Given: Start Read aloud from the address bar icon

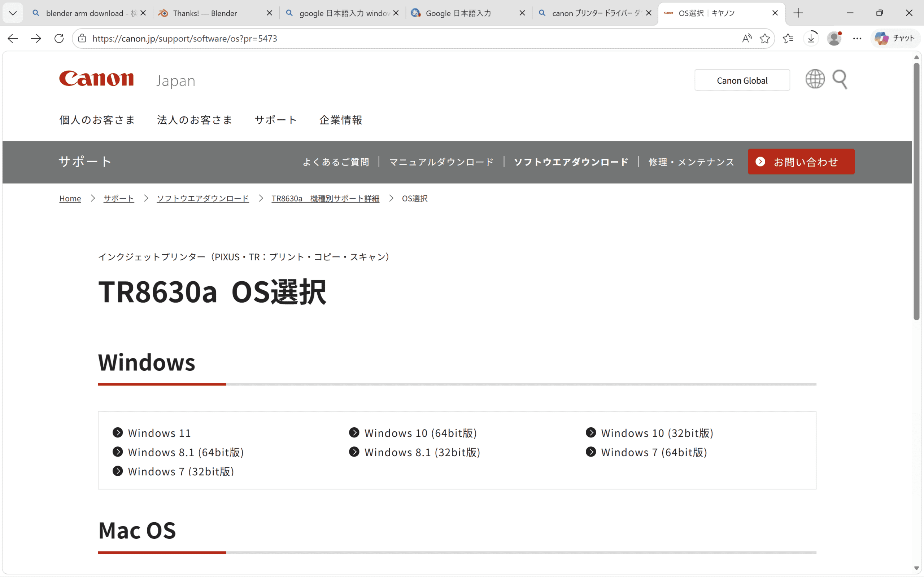Looking at the screenshot, I should [x=747, y=38].
